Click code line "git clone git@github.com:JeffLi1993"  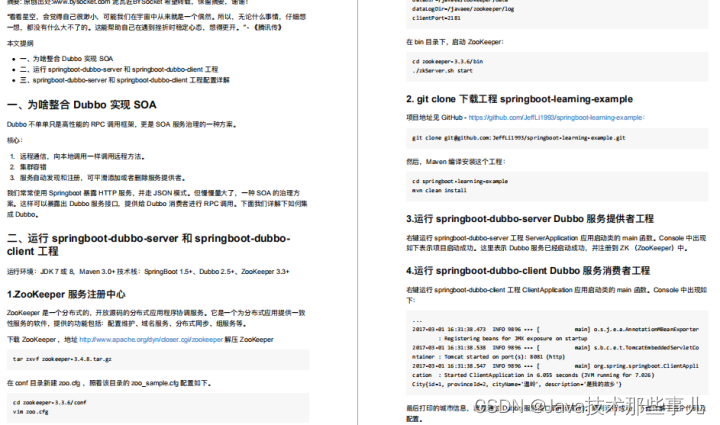click(x=518, y=138)
